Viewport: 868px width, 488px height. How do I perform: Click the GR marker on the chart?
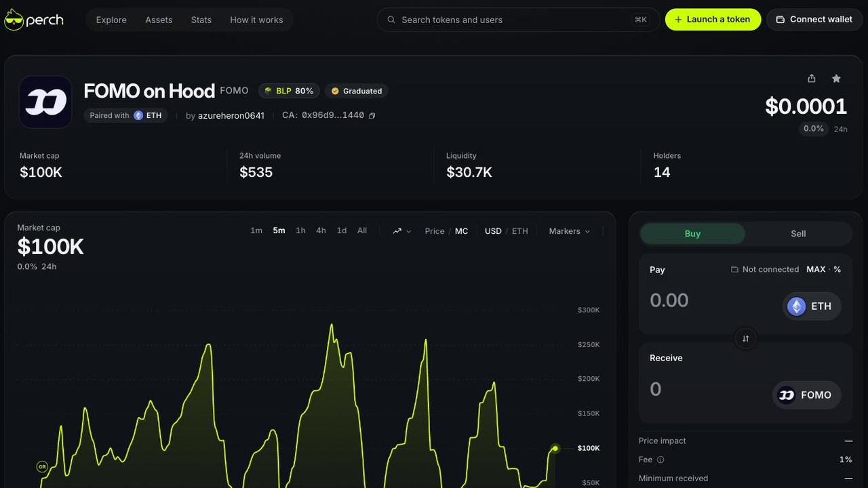pos(42,466)
